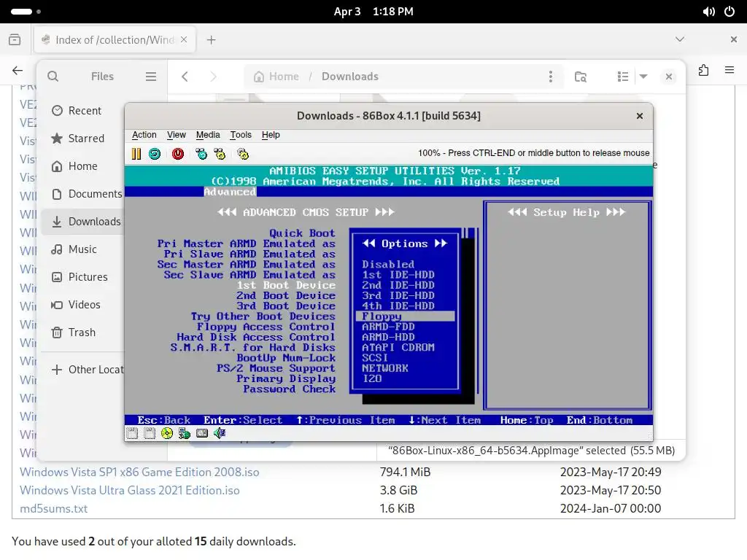
Task: Go forward in Files window navigation
Action: tap(213, 76)
